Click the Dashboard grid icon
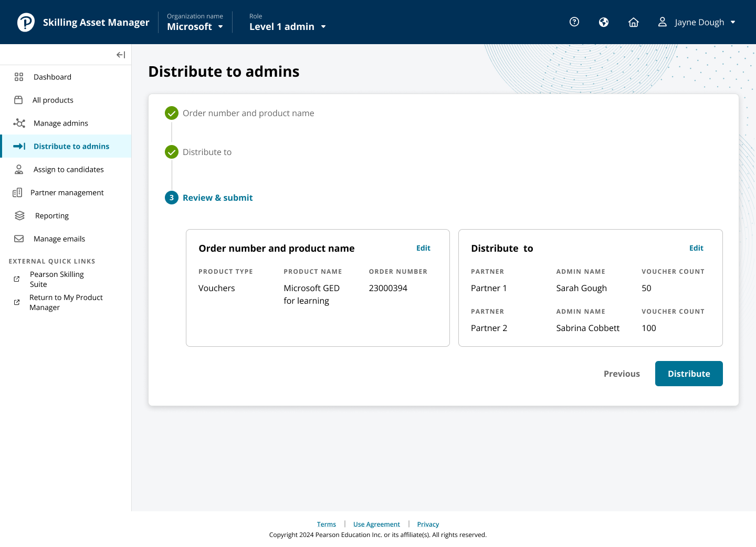The image size is (756, 547). (x=19, y=77)
